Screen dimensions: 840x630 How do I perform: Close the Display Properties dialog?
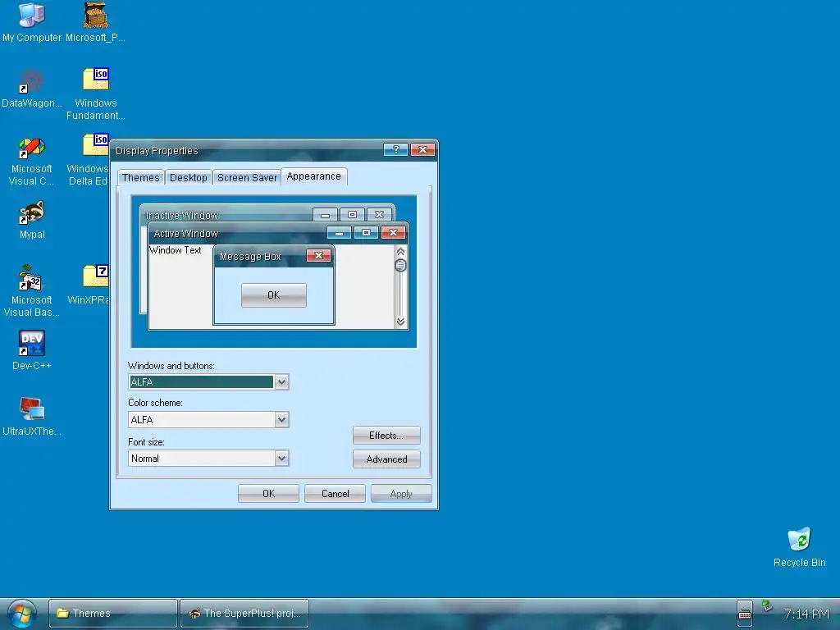pyautogui.click(x=422, y=150)
